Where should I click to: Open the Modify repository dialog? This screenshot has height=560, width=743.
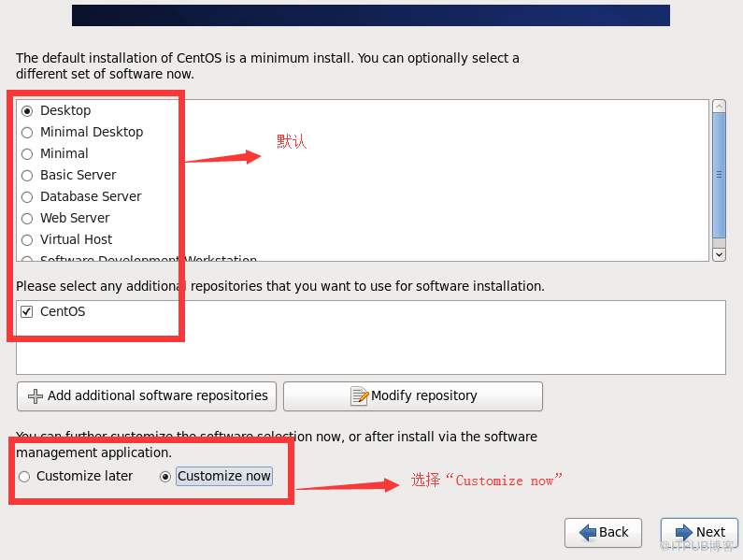(413, 396)
